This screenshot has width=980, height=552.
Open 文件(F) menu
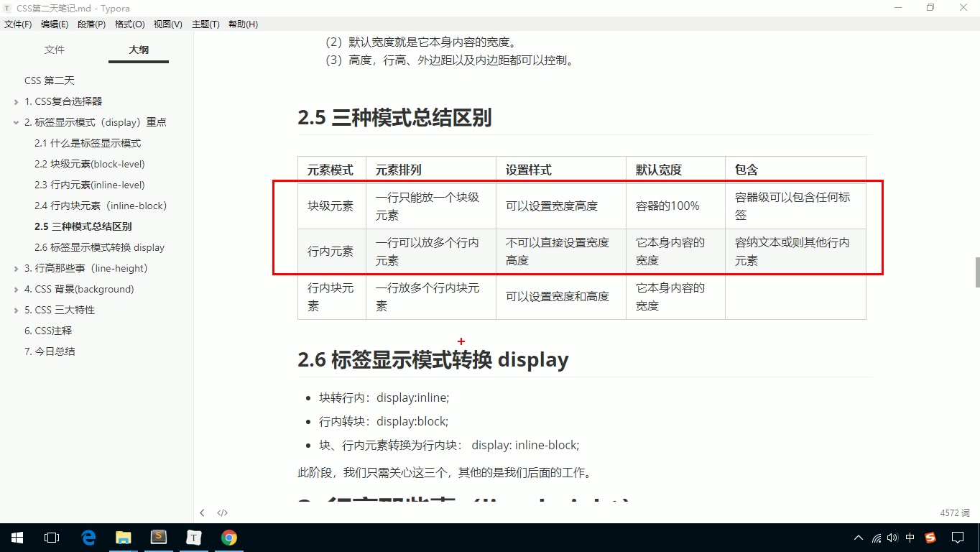point(18,24)
